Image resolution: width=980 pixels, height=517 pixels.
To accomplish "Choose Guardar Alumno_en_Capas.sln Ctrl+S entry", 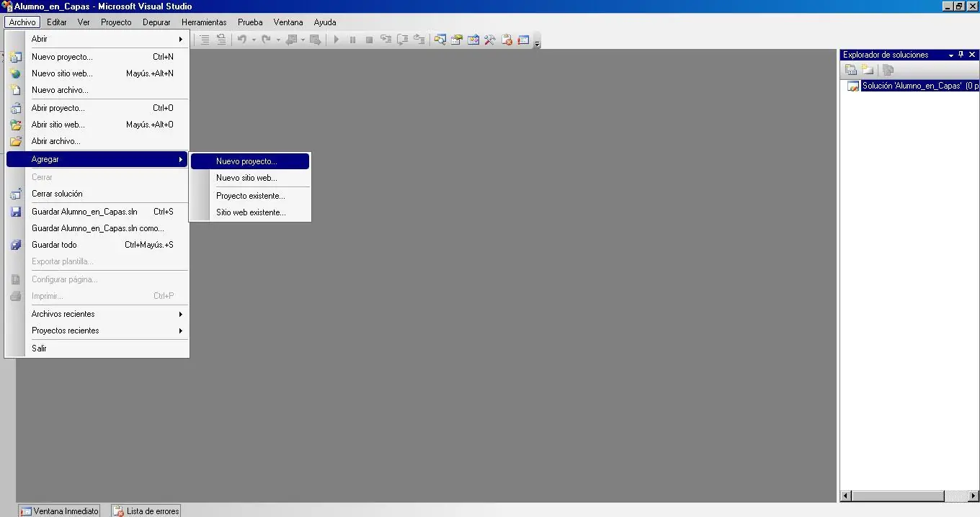I will (97, 212).
